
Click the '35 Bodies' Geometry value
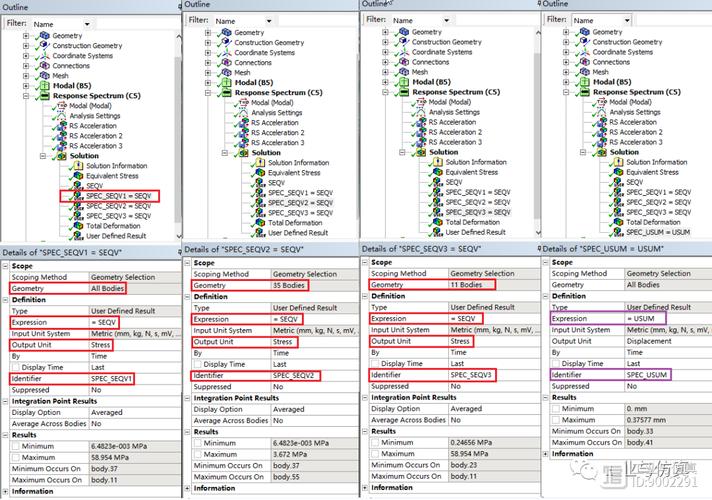[288, 285]
